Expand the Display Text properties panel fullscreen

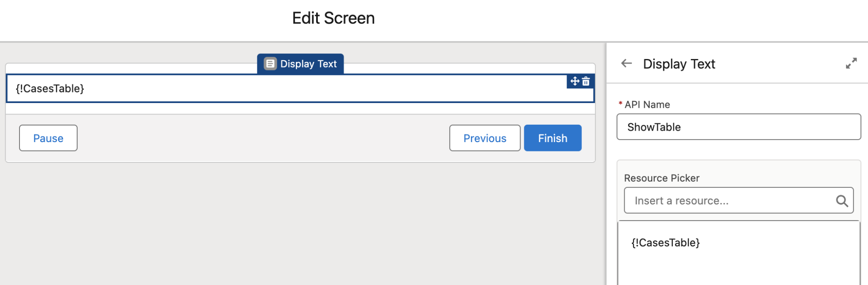pyautogui.click(x=851, y=63)
